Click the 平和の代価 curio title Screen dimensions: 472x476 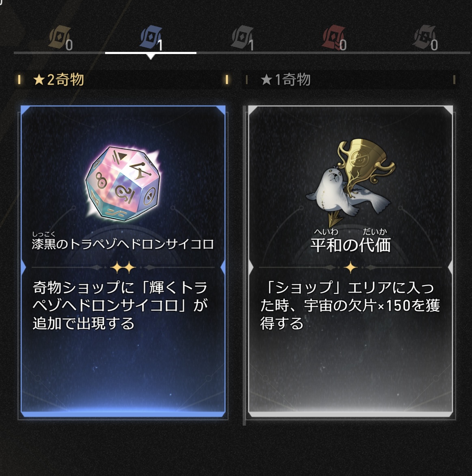click(x=351, y=245)
